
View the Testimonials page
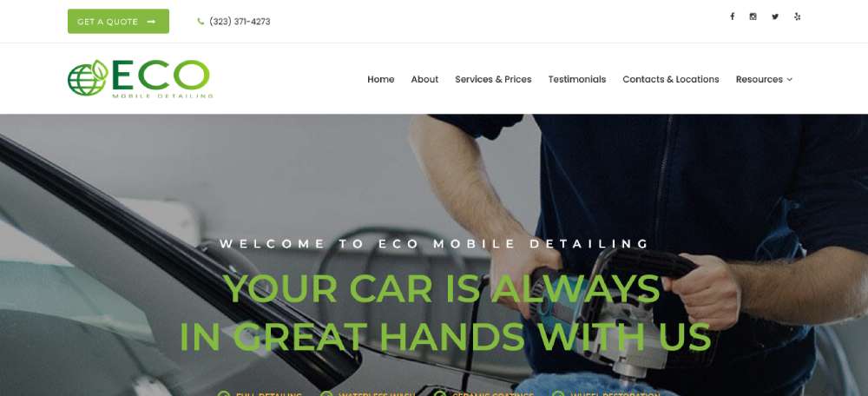[x=577, y=79]
